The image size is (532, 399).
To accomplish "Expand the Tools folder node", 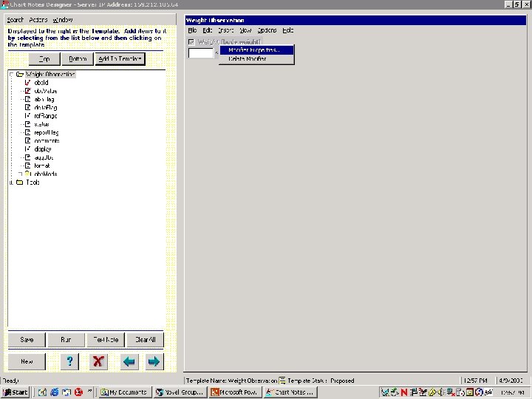I will point(12,183).
